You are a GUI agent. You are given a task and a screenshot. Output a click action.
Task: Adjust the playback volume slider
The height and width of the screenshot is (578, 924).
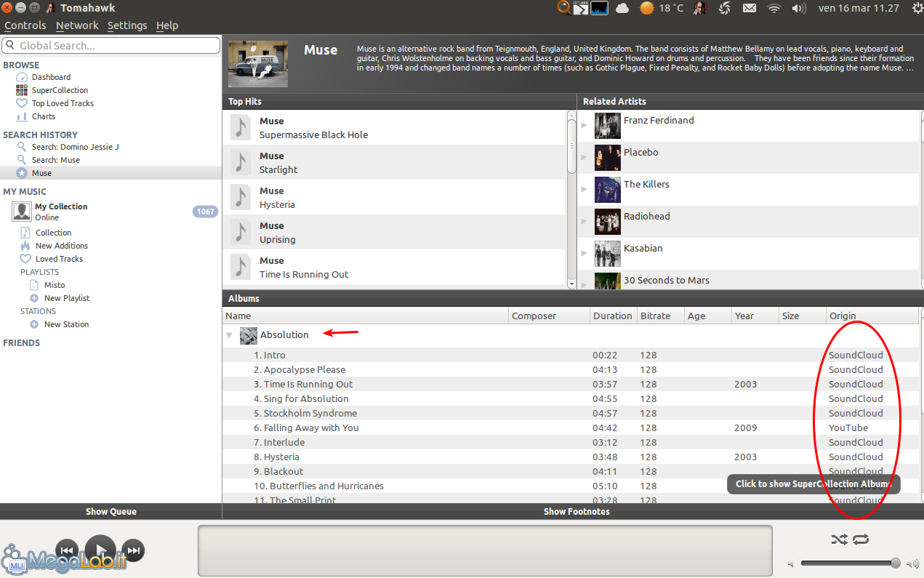click(x=851, y=563)
